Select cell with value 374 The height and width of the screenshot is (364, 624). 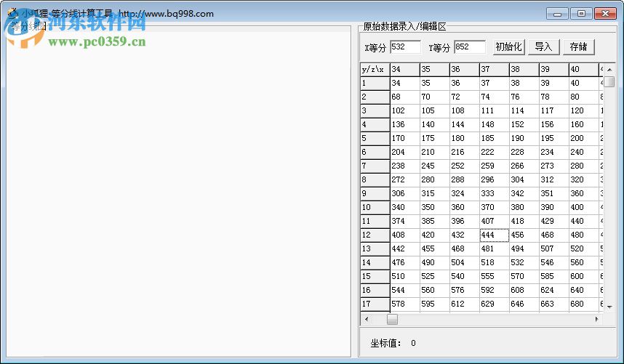coord(404,221)
